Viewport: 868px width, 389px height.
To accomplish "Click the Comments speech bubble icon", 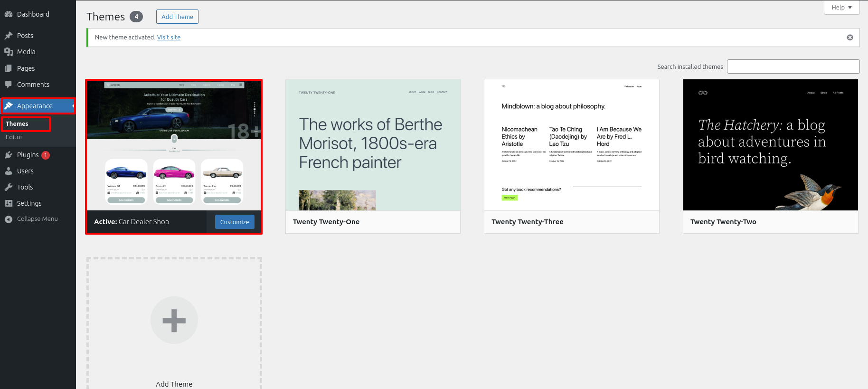I will click(x=9, y=85).
